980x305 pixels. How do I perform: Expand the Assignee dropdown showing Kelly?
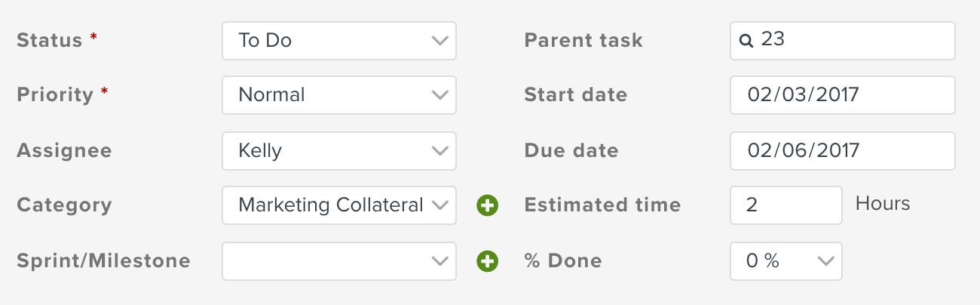pyautogui.click(x=339, y=151)
